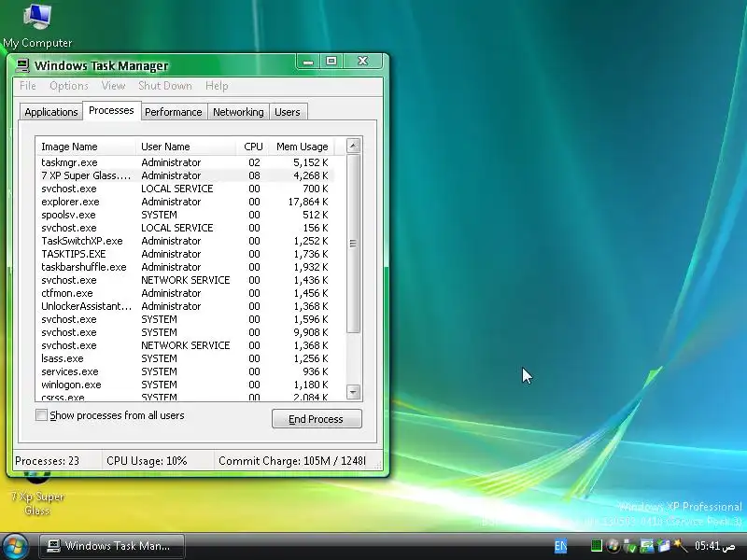Select svchost.exe using 156 K memory

[x=185, y=228]
